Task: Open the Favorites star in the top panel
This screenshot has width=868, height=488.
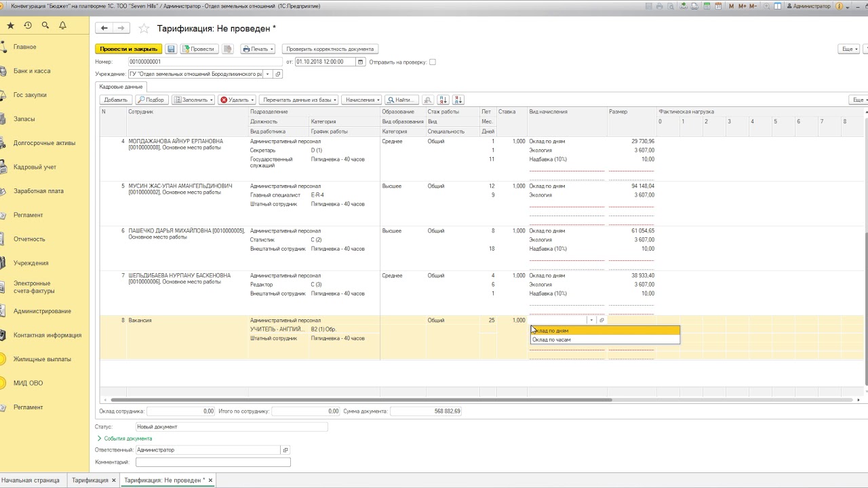Action: [10, 25]
